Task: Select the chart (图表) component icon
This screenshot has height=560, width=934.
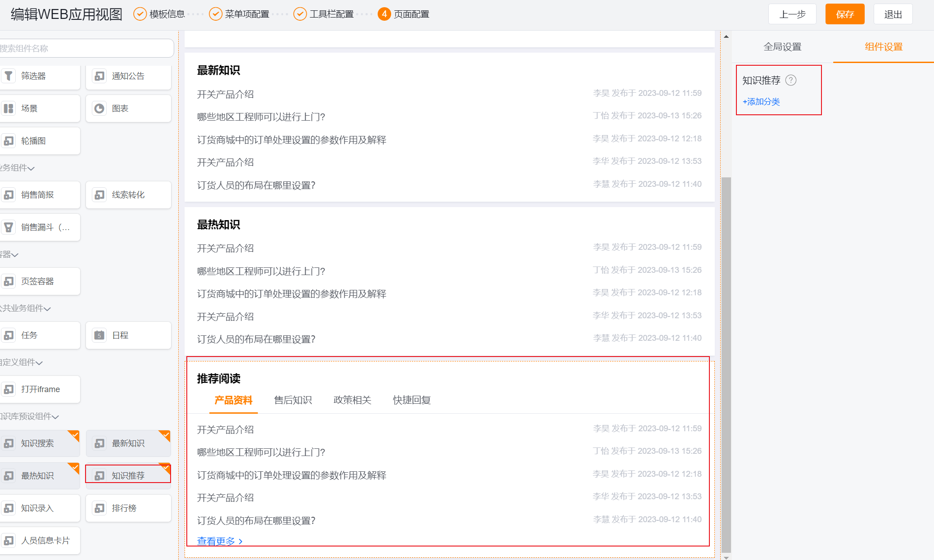Action: click(x=99, y=108)
